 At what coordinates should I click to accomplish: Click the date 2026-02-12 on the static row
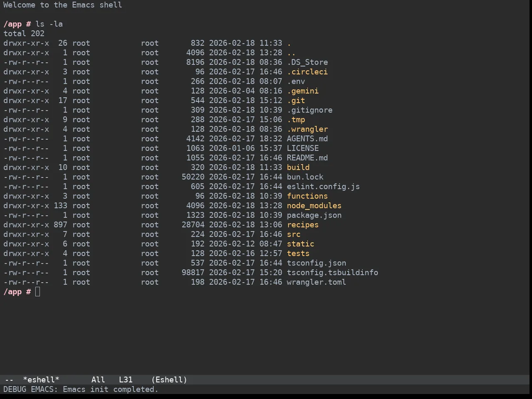tap(232, 244)
